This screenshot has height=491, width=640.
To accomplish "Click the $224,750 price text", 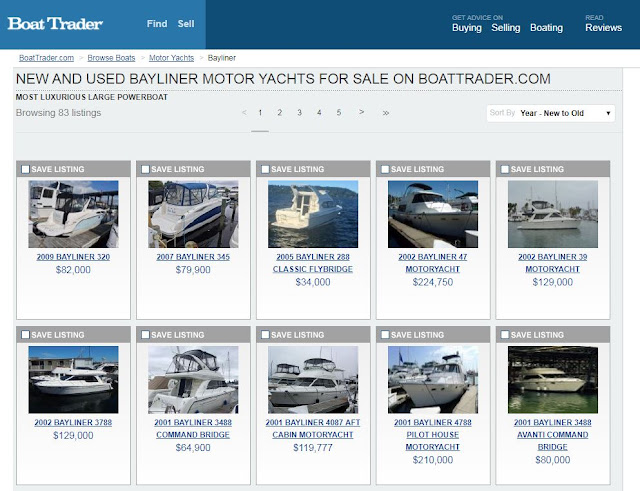I will click(x=433, y=282).
